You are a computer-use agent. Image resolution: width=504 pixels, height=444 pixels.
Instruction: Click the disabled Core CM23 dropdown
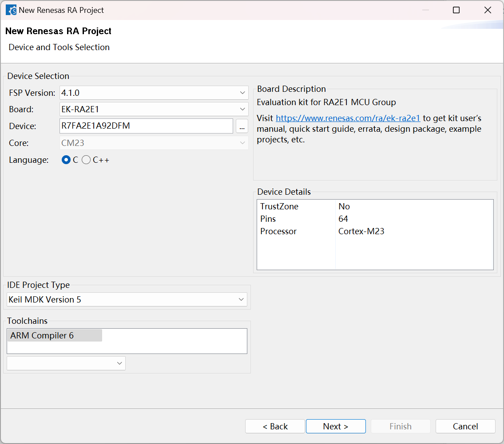pos(154,143)
